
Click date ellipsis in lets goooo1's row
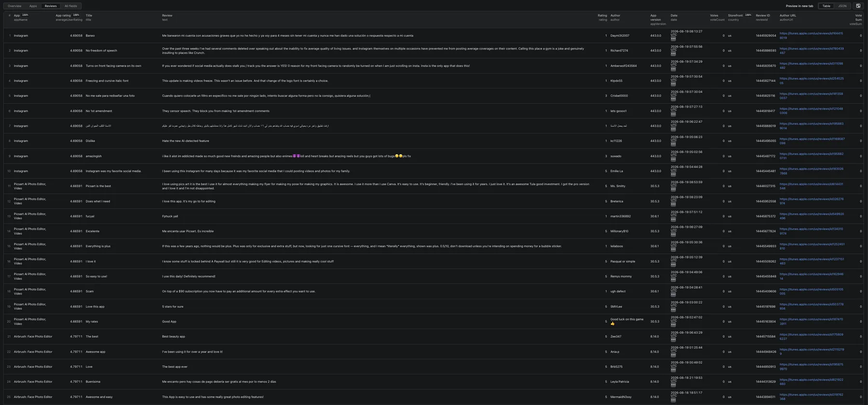click(x=673, y=114)
